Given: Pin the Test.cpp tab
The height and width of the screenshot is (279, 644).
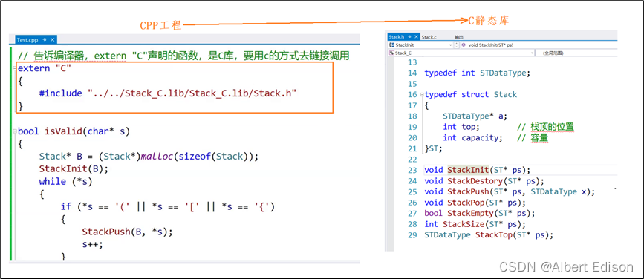Looking at the screenshot, I should click(x=45, y=40).
